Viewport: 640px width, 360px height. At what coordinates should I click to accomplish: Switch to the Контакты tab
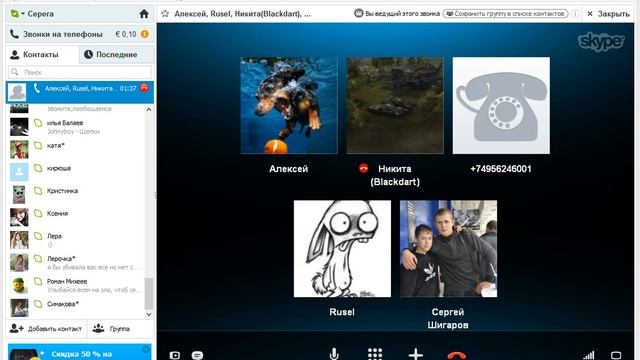click(42, 55)
